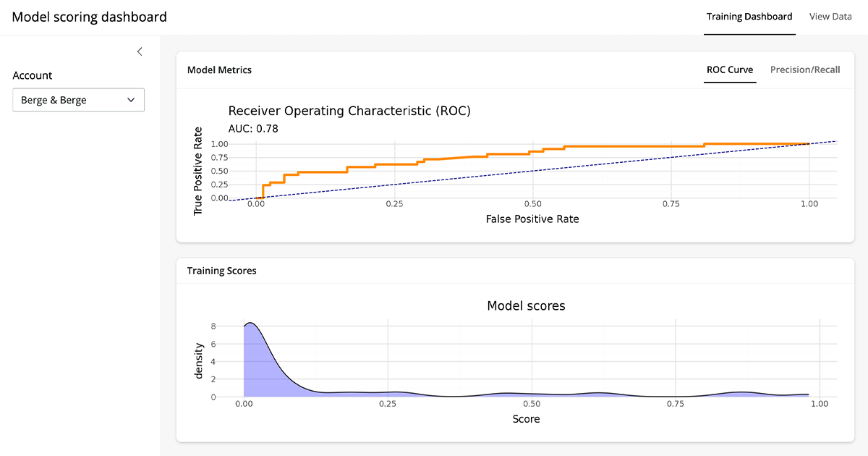The height and width of the screenshot is (456, 868).
Task: Click the Account dropdown's down arrow
Action: point(131,100)
